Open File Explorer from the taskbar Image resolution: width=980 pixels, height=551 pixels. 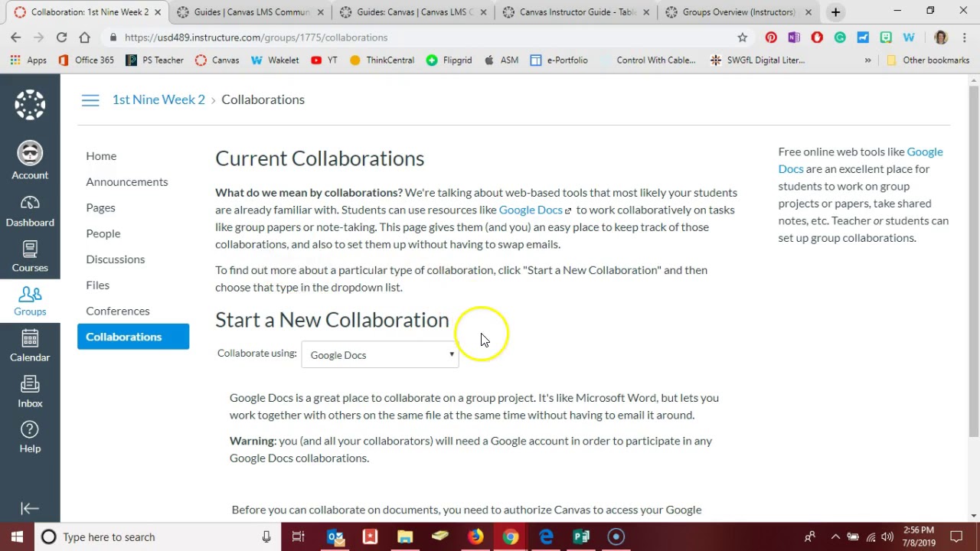pos(405,537)
